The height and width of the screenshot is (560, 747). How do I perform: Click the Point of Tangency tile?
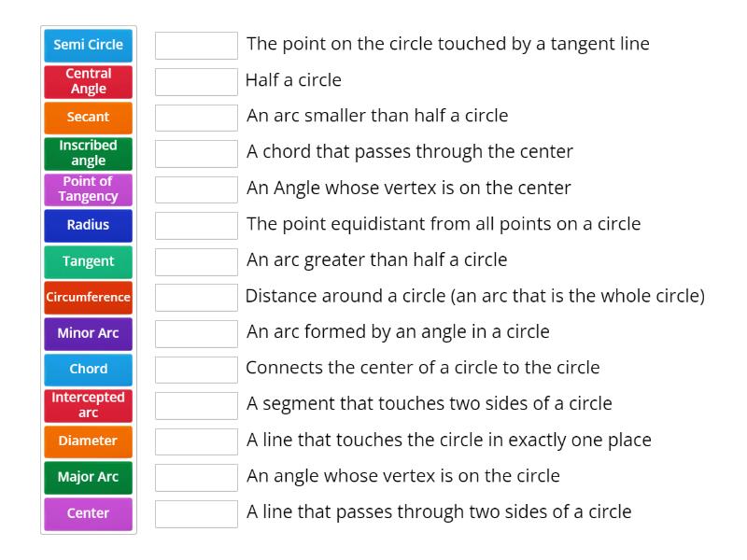88,189
